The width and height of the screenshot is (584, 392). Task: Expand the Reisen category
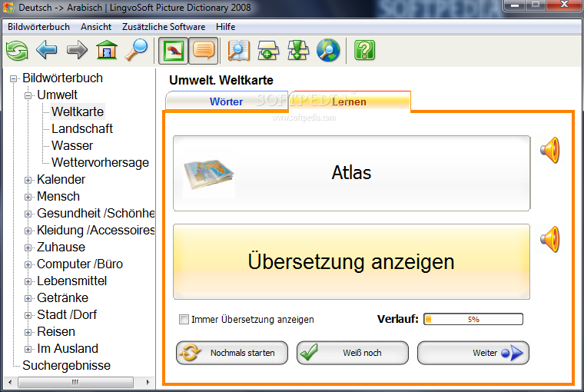(28, 332)
